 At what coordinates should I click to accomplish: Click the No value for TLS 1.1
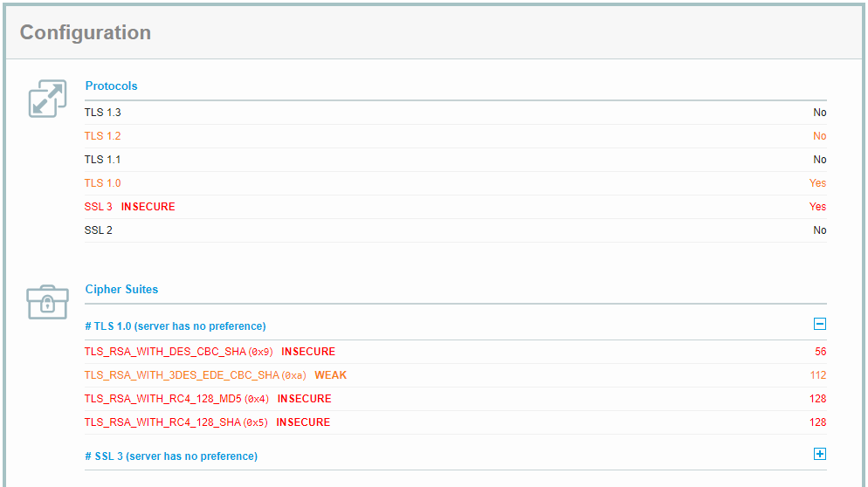(x=820, y=160)
